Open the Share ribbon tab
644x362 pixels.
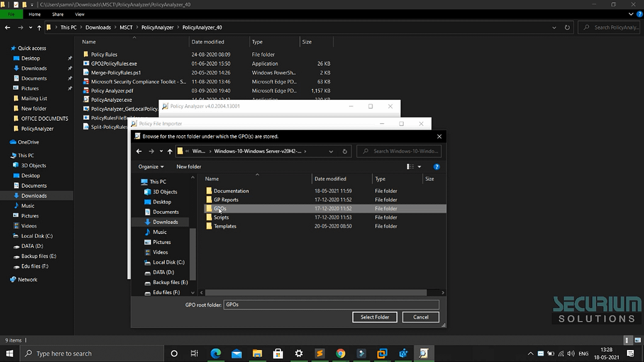tap(57, 14)
